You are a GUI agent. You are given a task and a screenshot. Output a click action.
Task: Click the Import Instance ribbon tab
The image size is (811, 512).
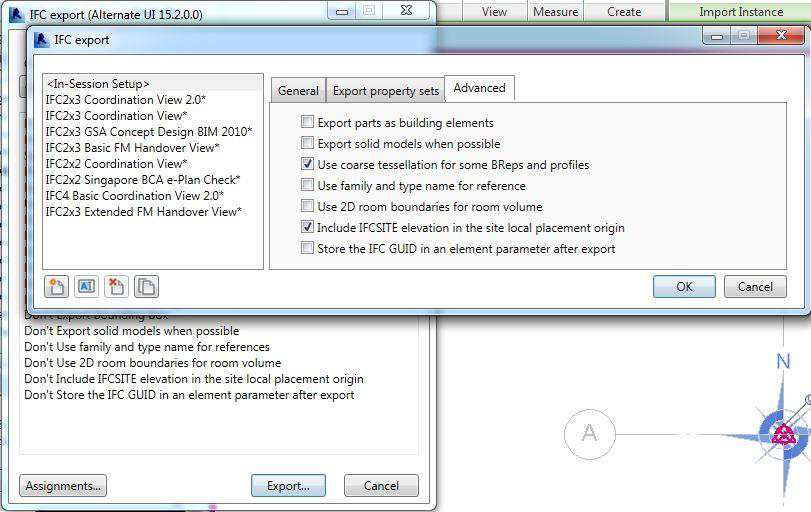coord(741,11)
